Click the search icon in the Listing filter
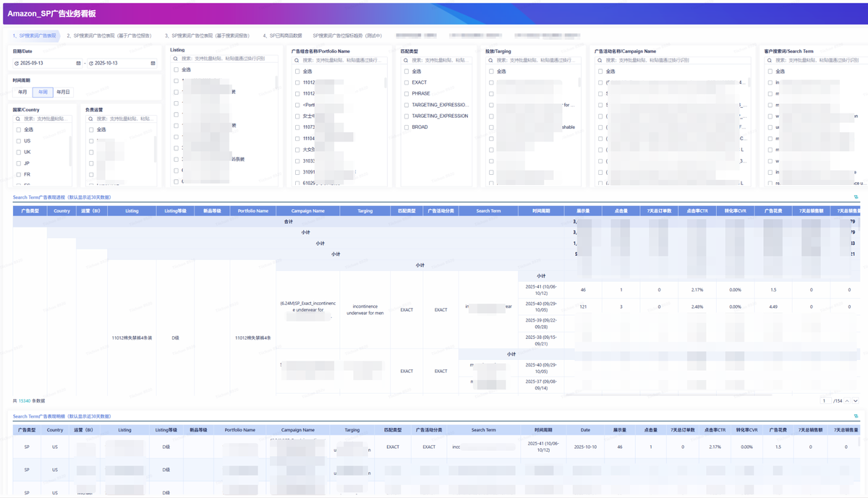The height and width of the screenshot is (498, 868). click(x=176, y=59)
